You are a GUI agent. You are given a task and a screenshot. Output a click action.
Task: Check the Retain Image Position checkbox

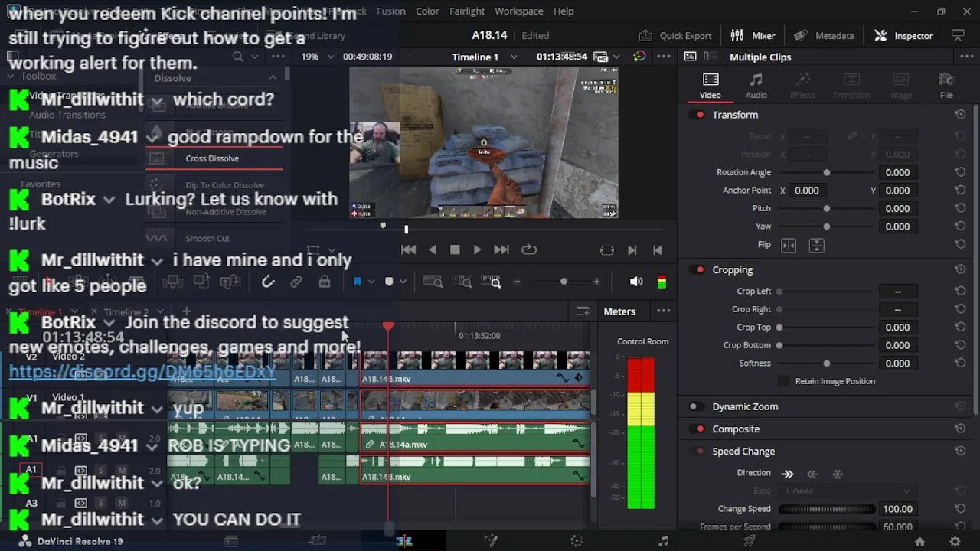coord(783,381)
